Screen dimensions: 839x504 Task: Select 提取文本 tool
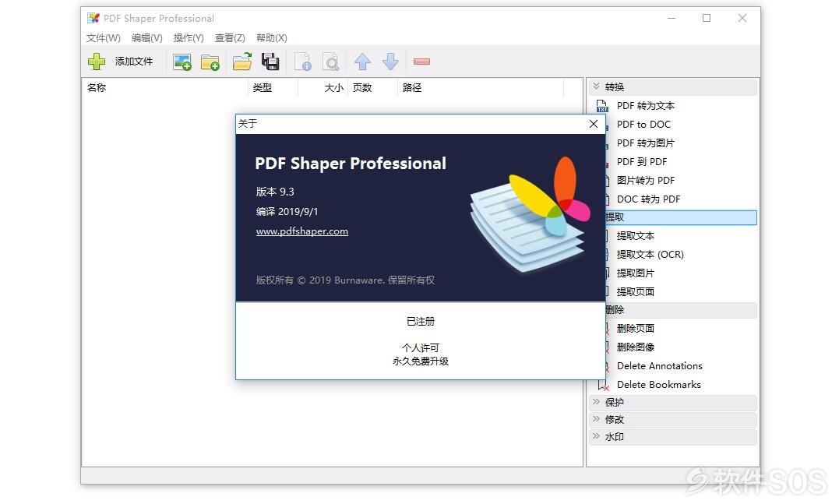[635, 236]
